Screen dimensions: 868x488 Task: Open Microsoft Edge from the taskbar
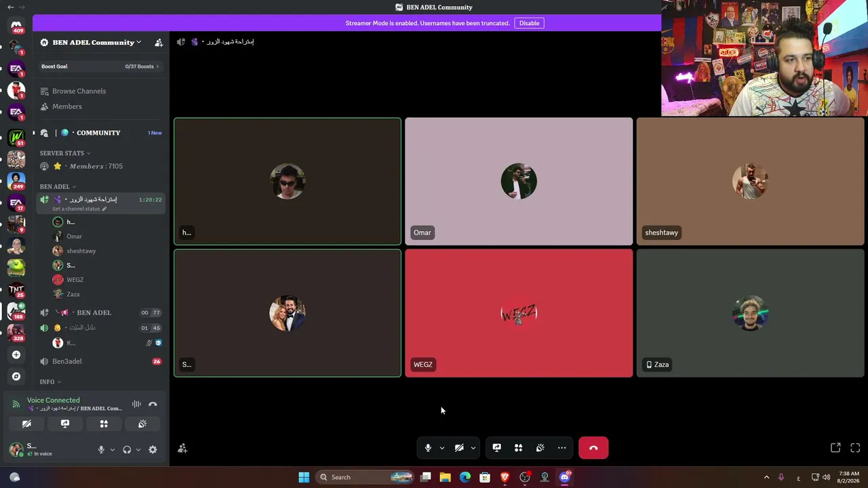465,477
